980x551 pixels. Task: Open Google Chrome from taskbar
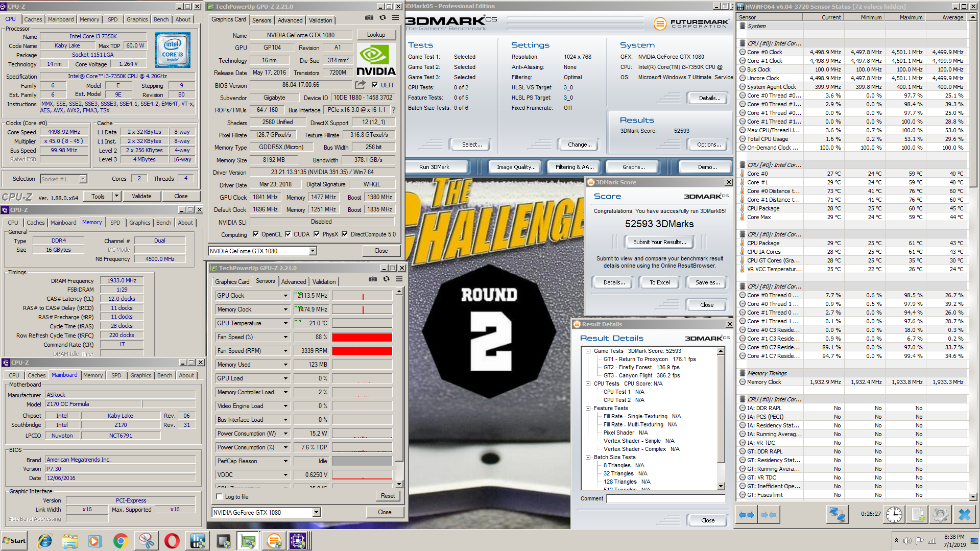[x=121, y=541]
